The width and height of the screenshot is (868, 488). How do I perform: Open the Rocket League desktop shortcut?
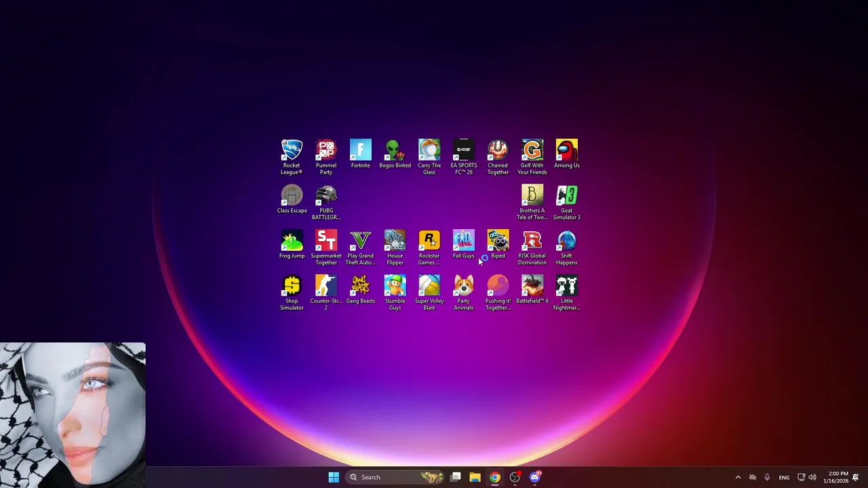tap(292, 157)
